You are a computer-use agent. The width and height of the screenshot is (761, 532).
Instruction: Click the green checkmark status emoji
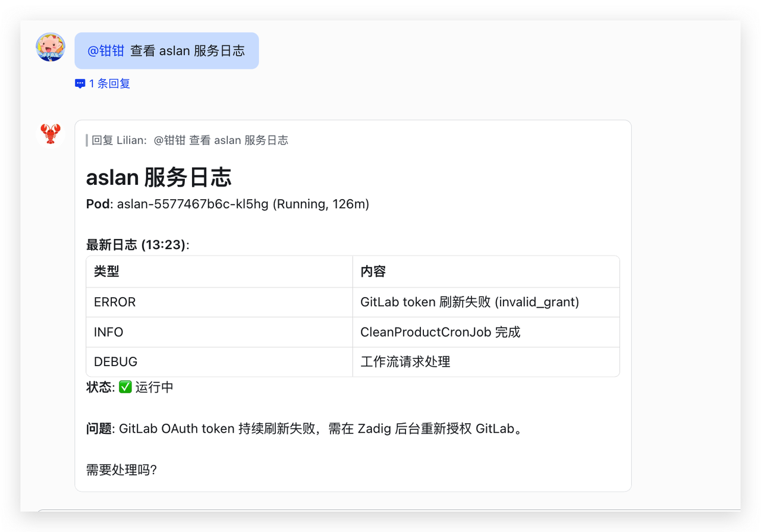click(125, 387)
